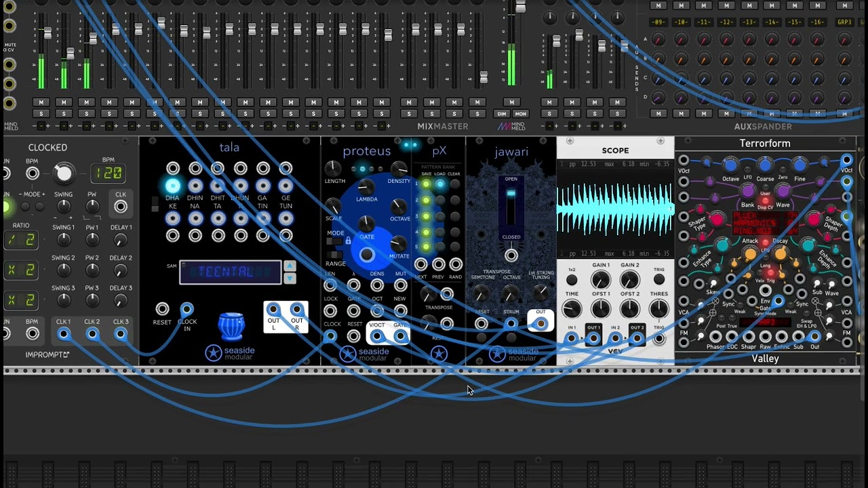Click the 1st STRING TUNING knob on jawari
Image resolution: width=868 pixels, height=488 pixels.
pos(540,293)
